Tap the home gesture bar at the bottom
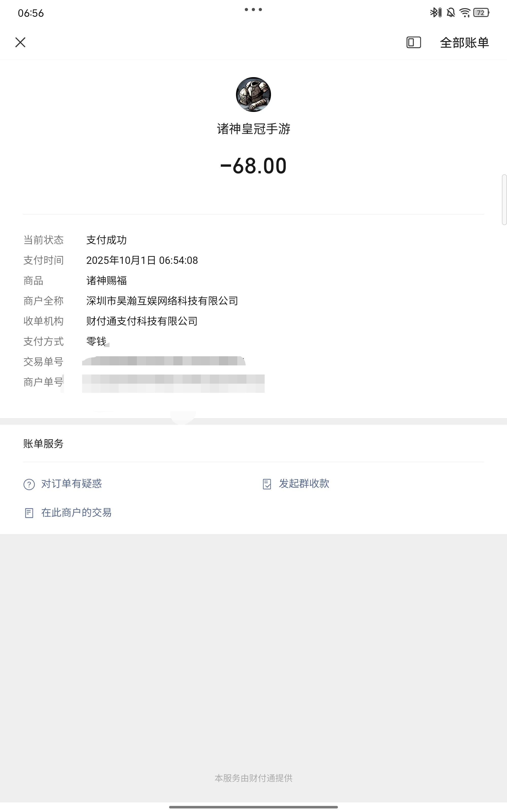Screen dimensions: 507x812 click(253, 807)
